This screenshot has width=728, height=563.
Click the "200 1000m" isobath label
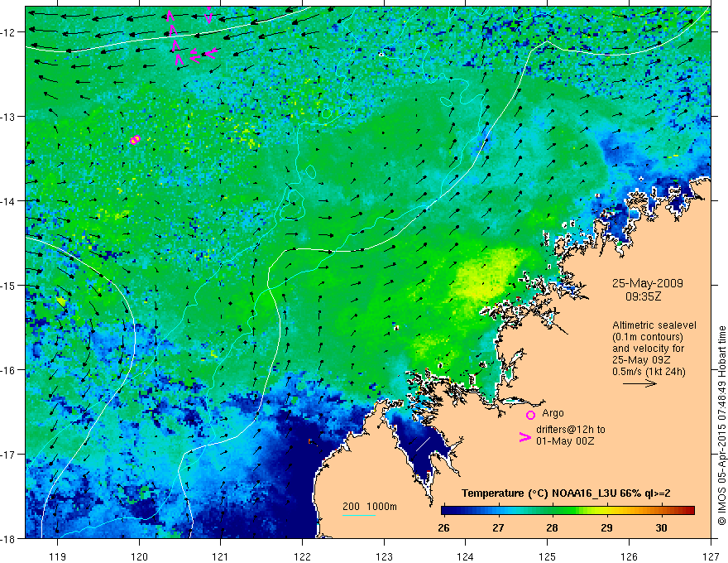370,507
